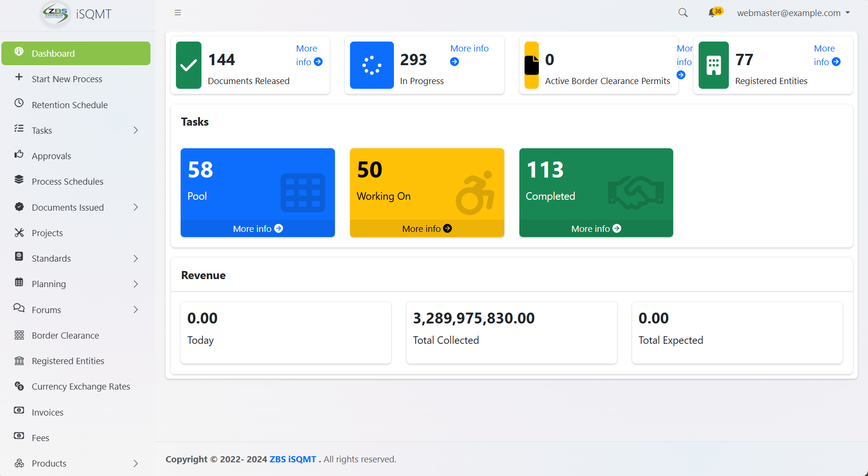Click the green building Registered Entities icon

pyautogui.click(x=713, y=65)
